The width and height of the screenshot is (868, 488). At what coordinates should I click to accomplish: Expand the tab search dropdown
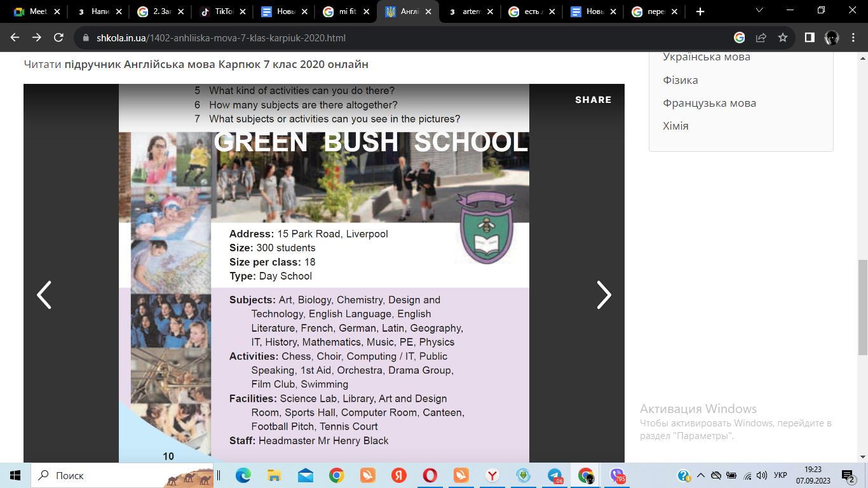(x=759, y=11)
